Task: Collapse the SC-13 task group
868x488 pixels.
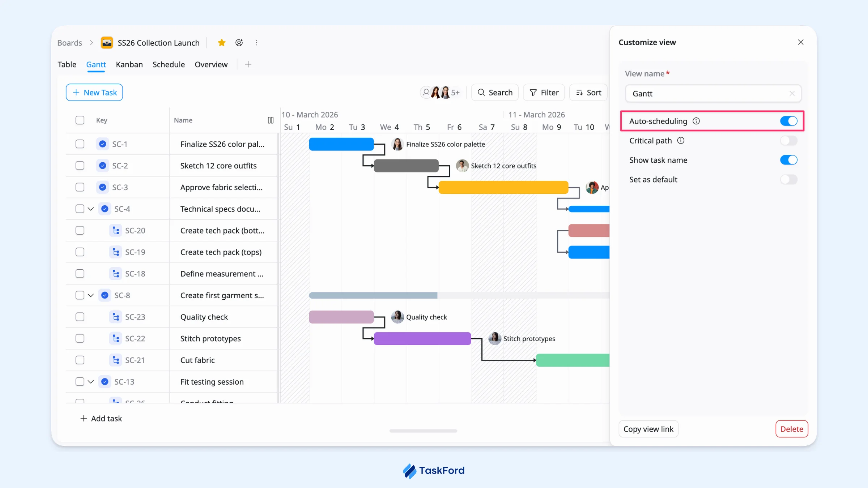Action: point(91,382)
